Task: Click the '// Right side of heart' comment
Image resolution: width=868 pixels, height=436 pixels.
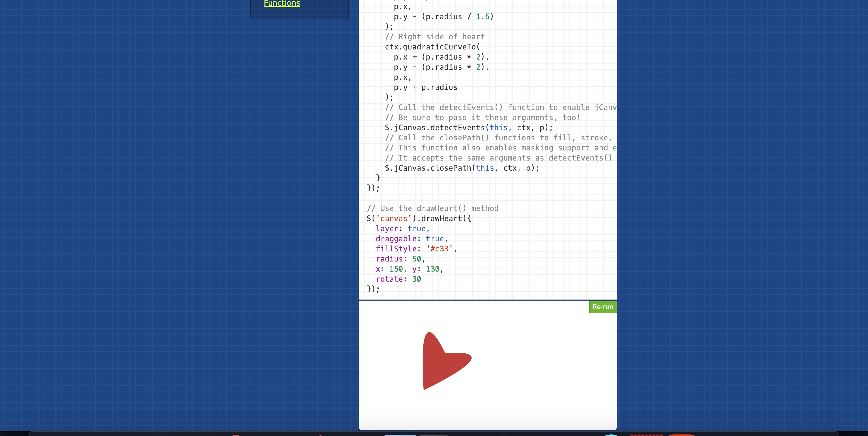Action: [x=435, y=37]
